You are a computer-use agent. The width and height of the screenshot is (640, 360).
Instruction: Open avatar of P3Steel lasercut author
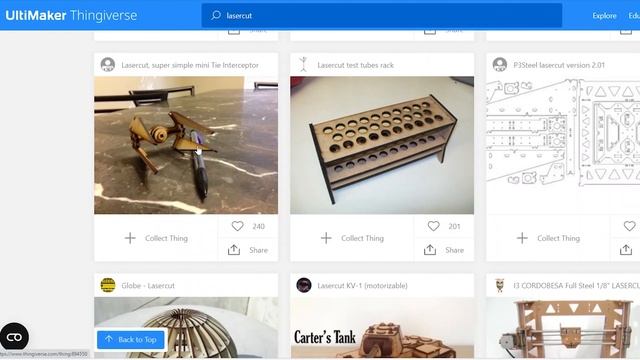click(x=500, y=64)
